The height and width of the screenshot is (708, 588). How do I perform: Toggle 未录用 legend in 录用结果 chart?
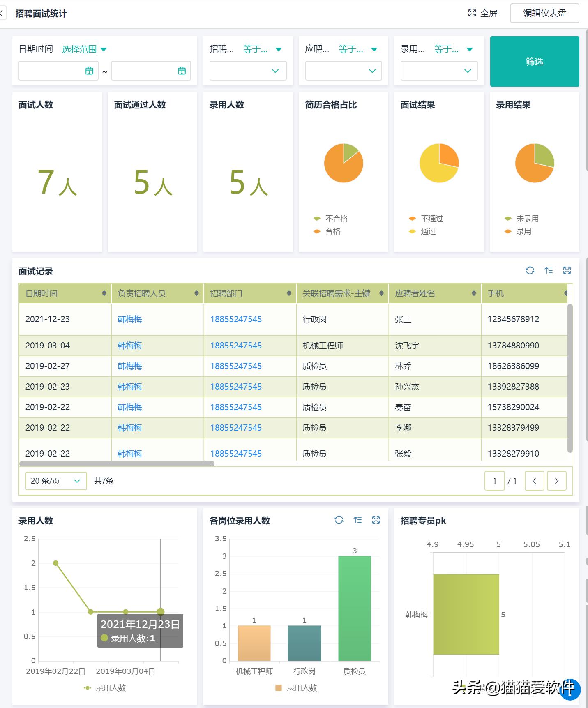pyautogui.click(x=521, y=218)
